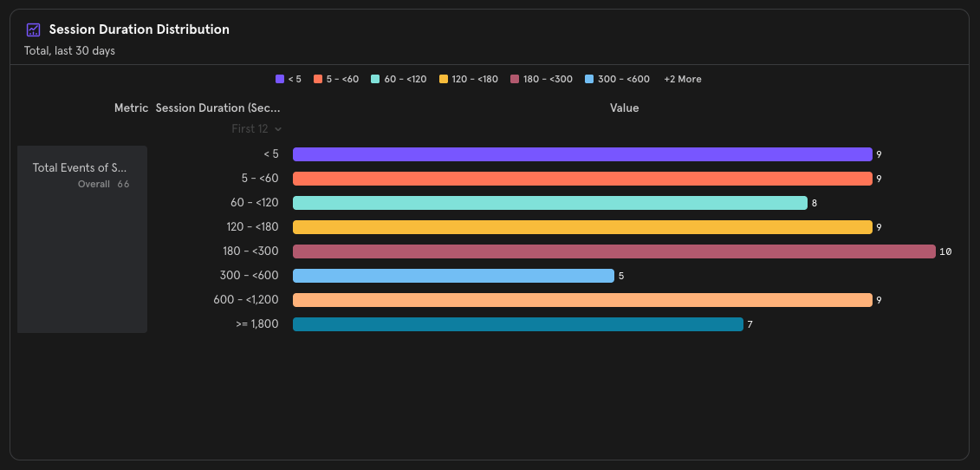
Task: Click the '600 - <1,200' row label
Action: coord(246,300)
